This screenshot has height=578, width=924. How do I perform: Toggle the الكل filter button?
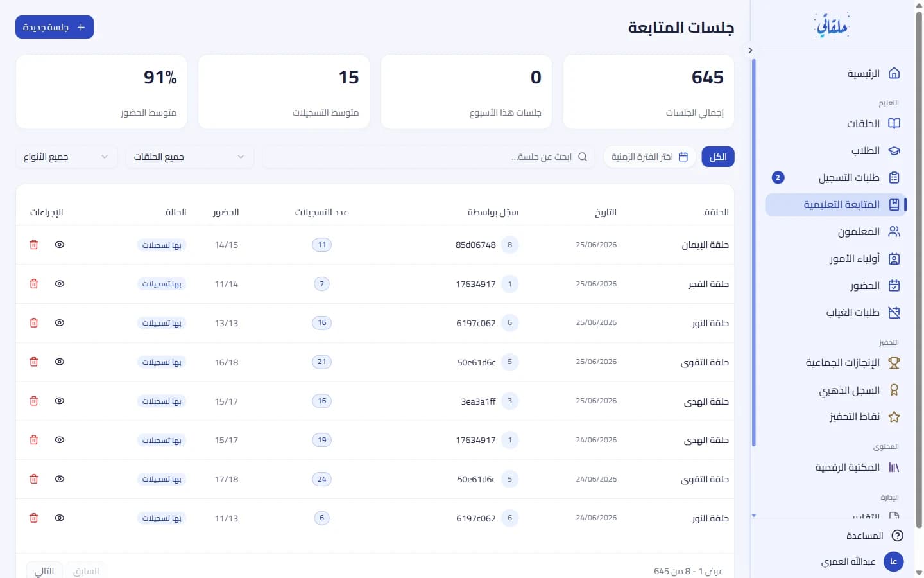[x=718, y=157]
